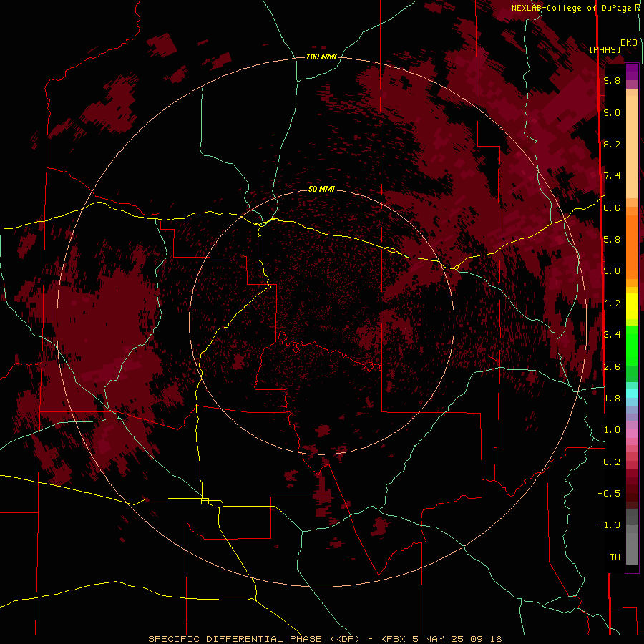Image resolution: width=644 pixels, height=644 pixels.
Task: Click the "[PHAS]" legend label
Action: click(x=605, y=50)
